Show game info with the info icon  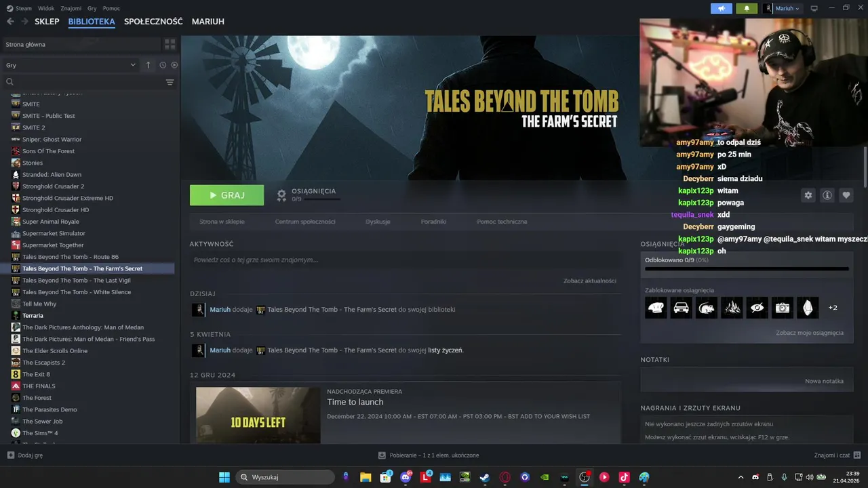tap(827, 195)
